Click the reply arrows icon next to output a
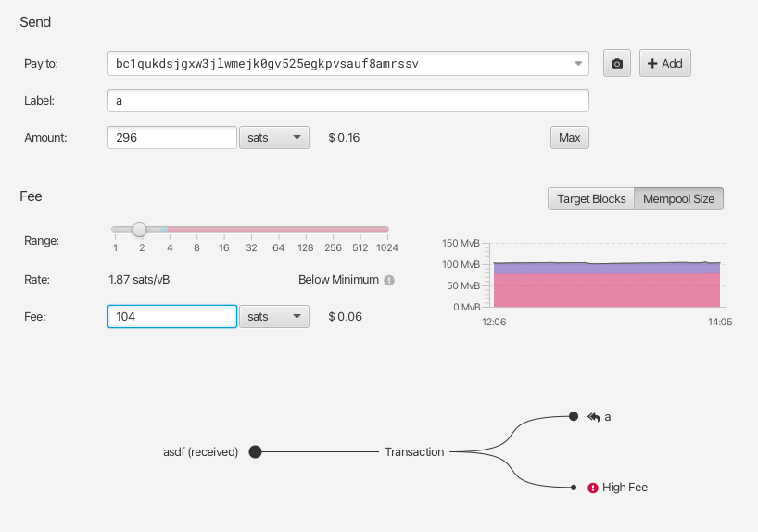 coord(593,417)
